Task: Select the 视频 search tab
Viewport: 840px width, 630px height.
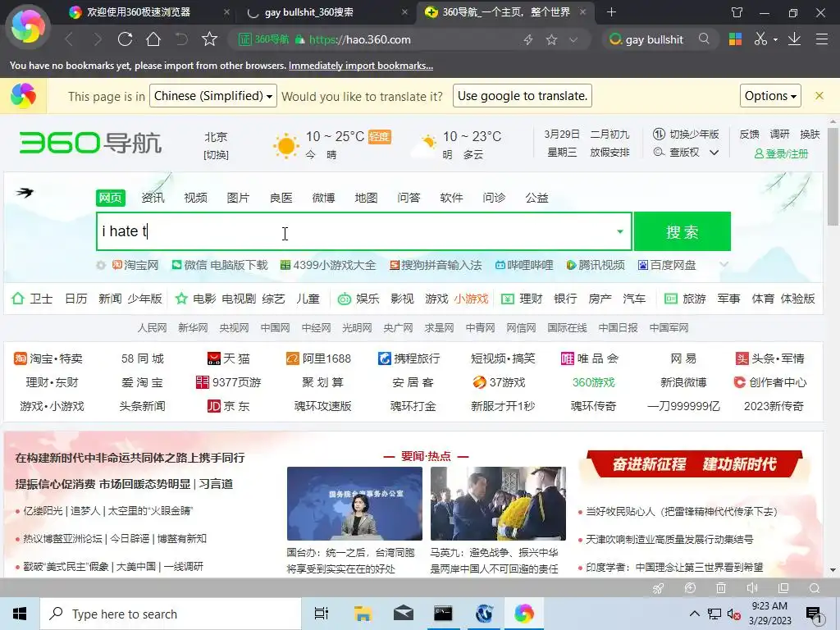Action: click(195, 198)
